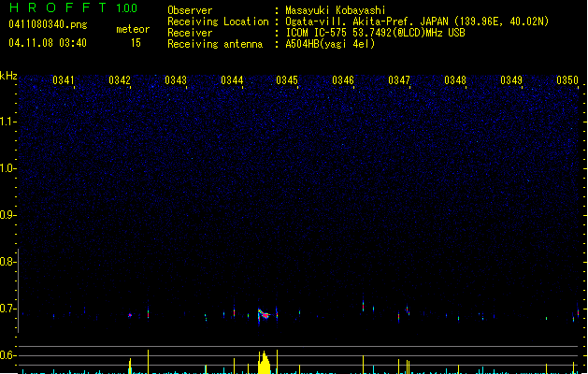Click the 1.1 kHz frequency label

click(x=7, y=122)
